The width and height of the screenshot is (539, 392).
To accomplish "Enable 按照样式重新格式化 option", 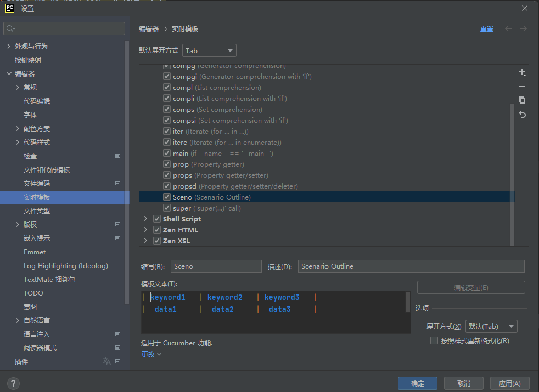I will point(434,340).
